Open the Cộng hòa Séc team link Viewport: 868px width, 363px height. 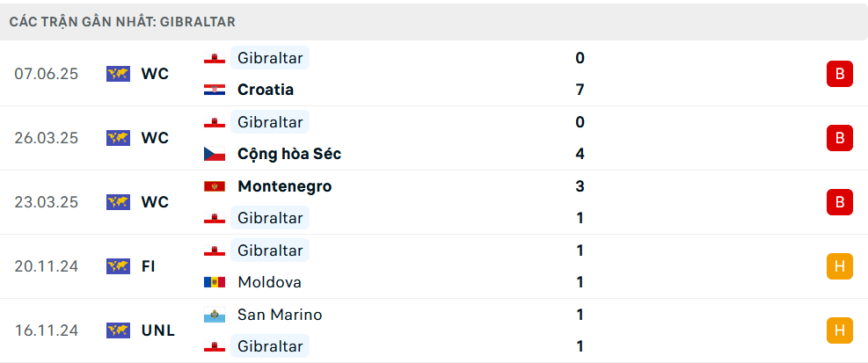pos(289,154)
